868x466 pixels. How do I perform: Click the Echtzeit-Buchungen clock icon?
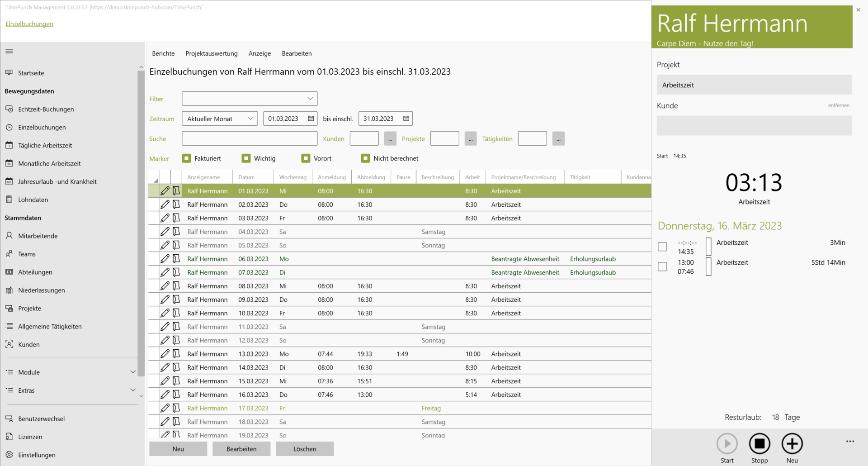coord(9,109)
